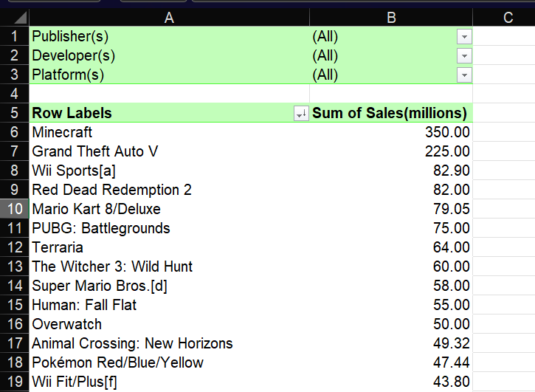Select column B header
Screen dimensions: 535x392
[x=391, y=17]
